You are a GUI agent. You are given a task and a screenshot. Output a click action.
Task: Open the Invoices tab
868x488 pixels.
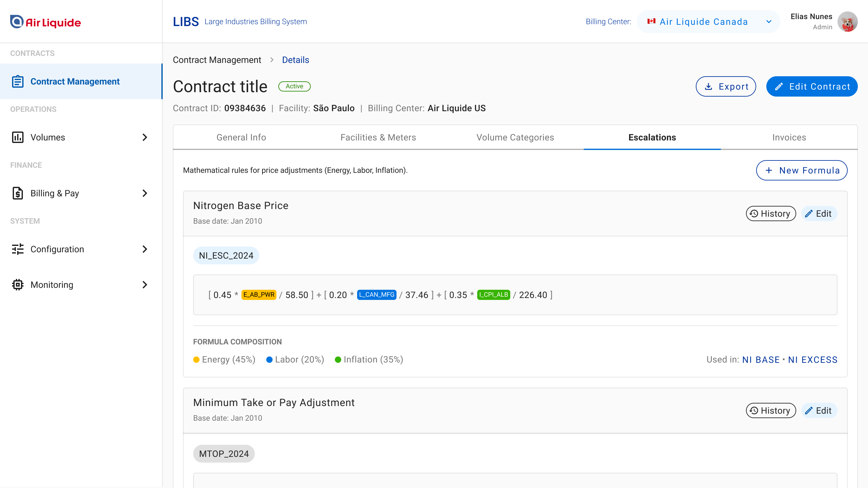point(789,138)
